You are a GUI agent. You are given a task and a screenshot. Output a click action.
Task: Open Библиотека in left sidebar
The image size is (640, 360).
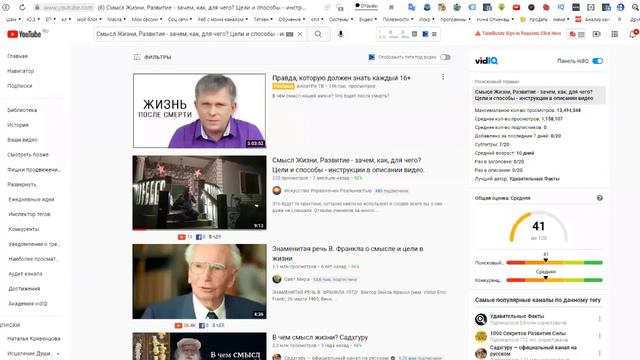22,110
